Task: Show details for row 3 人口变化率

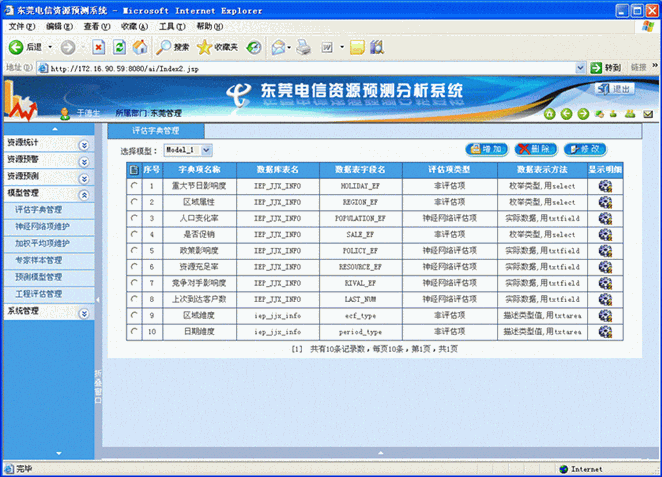Action: tap(605, 219)
